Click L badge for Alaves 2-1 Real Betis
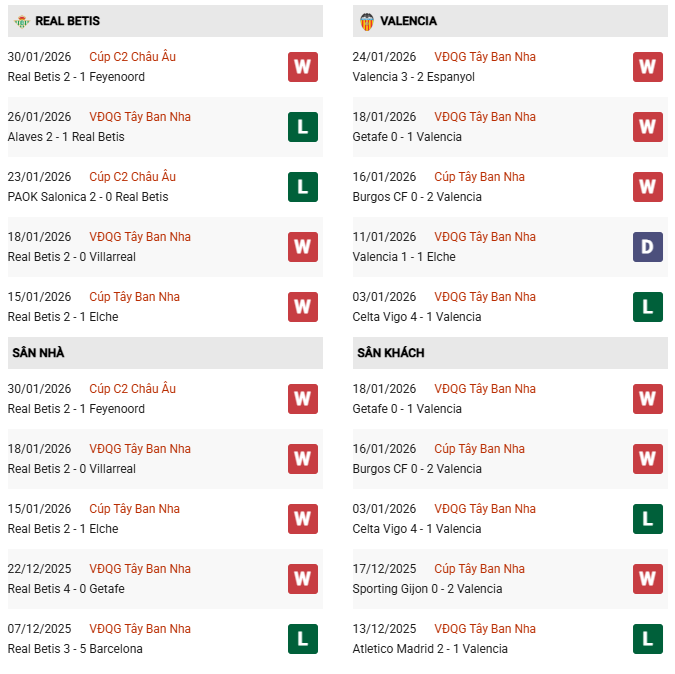675x674 pixels. click(303, 127)
